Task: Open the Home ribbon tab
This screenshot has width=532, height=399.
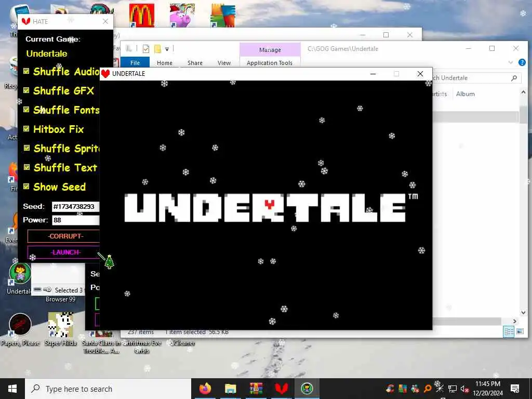Action: coord(165,63)
